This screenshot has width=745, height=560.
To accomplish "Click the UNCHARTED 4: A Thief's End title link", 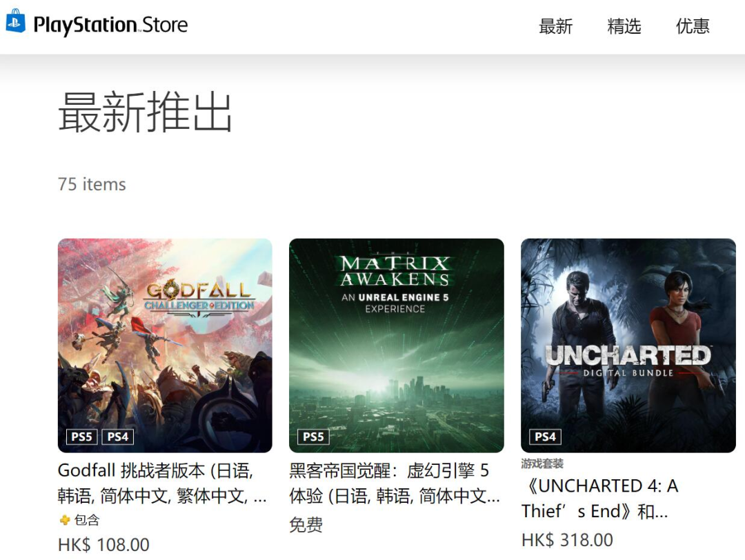I will coord(599,499).
